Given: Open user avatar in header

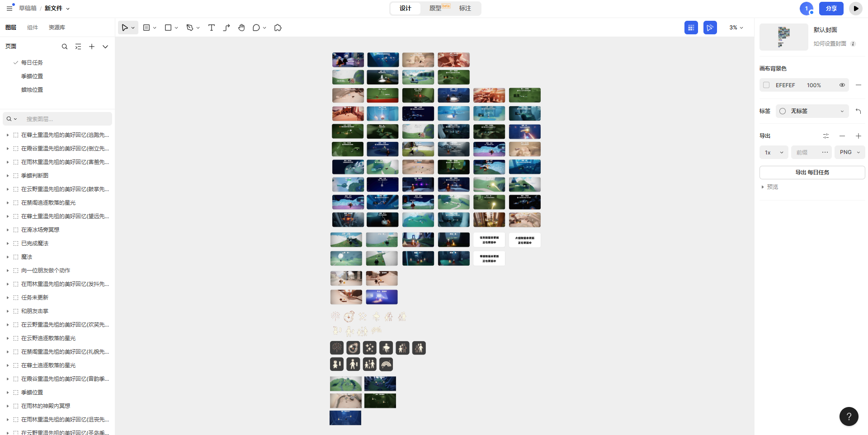Looking at the screenshot, I should [x=807, y=8].
